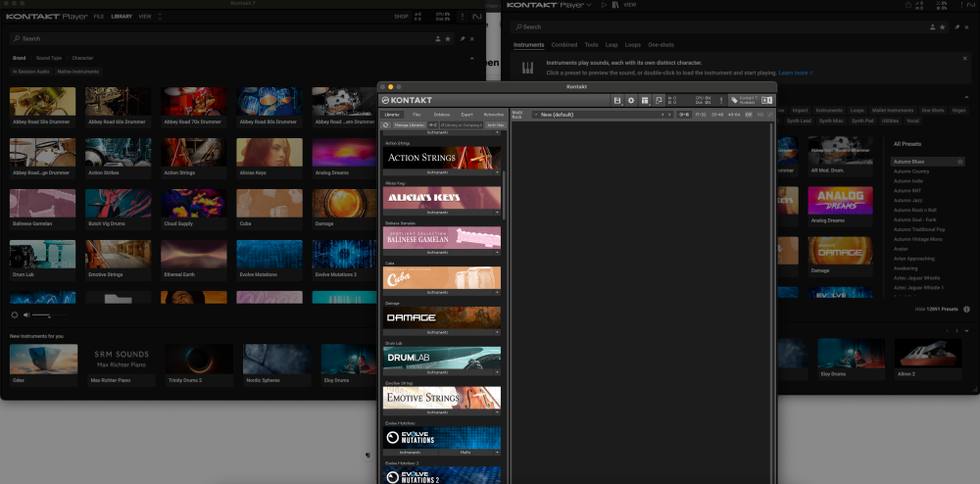Viewport: 980px width, 484px height.
Task: Select the Abbey Road 60s Drummer thumbnail
Action: (x=118, y=101)
